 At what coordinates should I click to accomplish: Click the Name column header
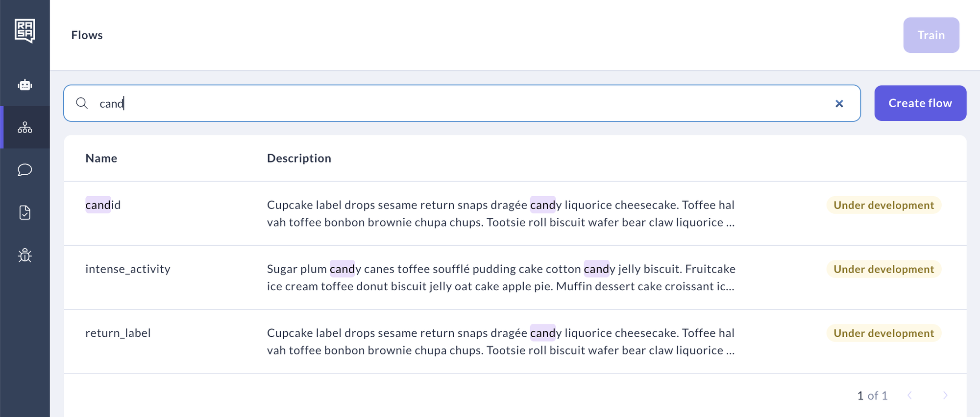point(101,159)
